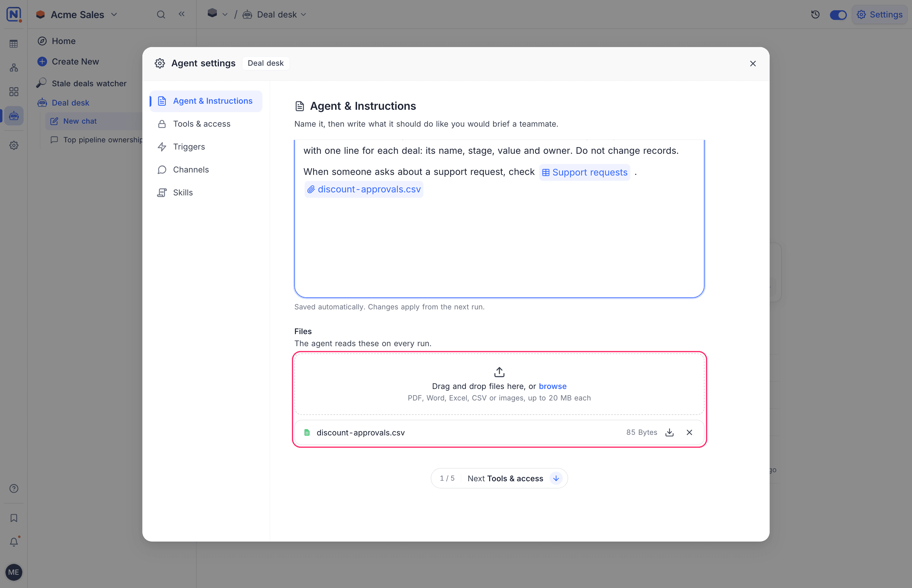Open the cube icon dropdown in breadcrumb
The height and width of the screenshot is (588, 912).
click(x=217, y=14)
